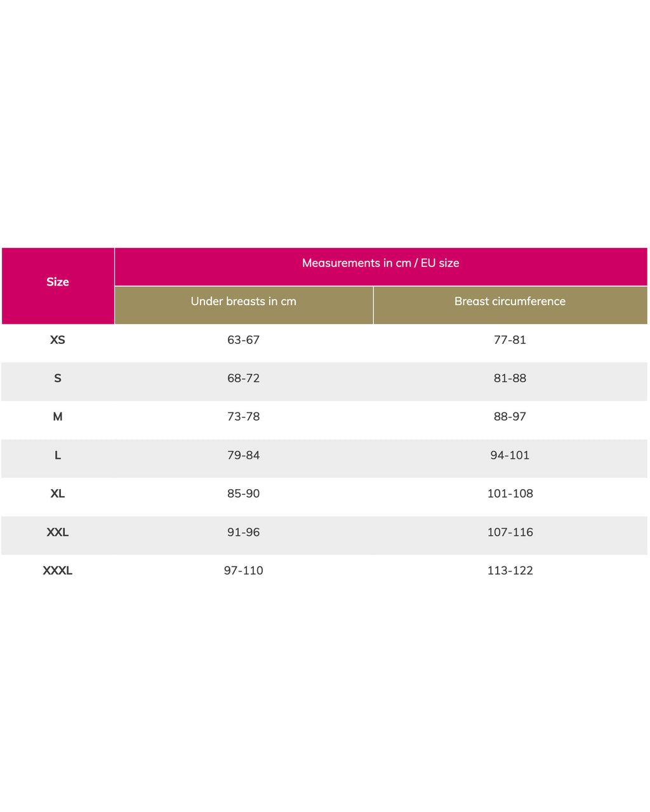The width and height of the screenshot is (650, 812).
Task: Click the 107-116 breast circumference value
Action: click(x=510, y=532)
